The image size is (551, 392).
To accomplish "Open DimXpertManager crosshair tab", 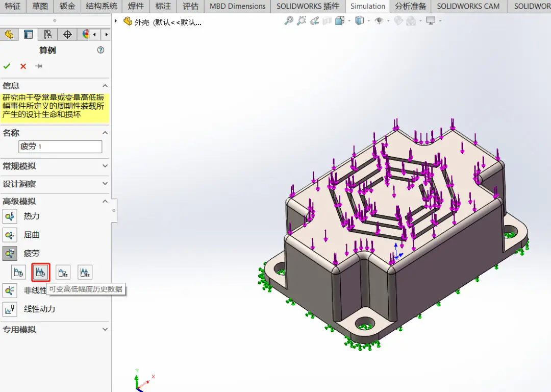I will 67,34.
